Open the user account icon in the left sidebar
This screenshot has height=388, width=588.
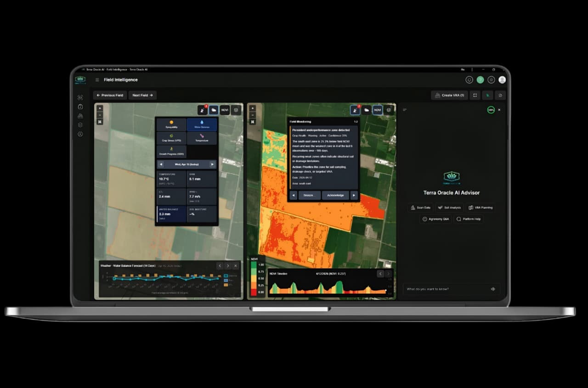[x=80, y=134]
